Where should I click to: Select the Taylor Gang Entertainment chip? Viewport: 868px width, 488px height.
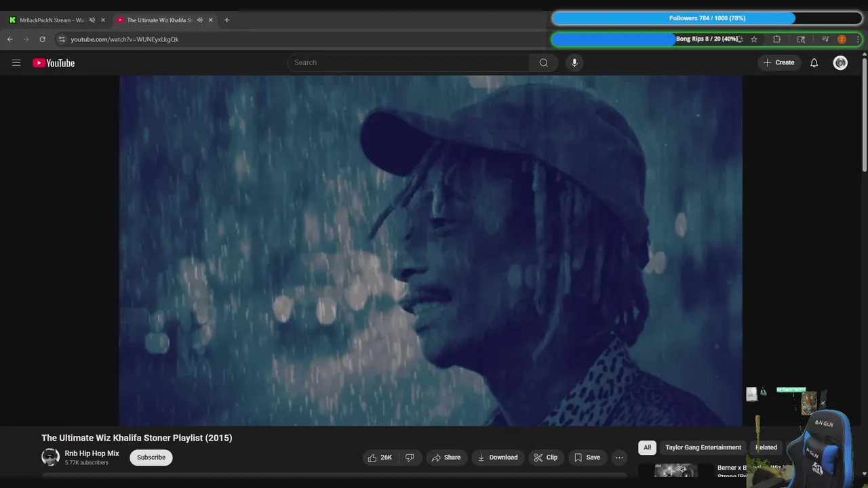pos(703,447)
